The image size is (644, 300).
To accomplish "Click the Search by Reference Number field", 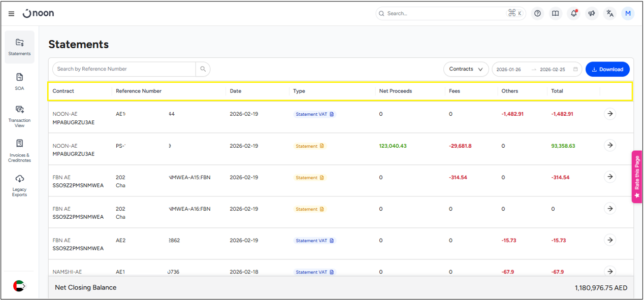I will pyautogui.click(x=124, y=69).
